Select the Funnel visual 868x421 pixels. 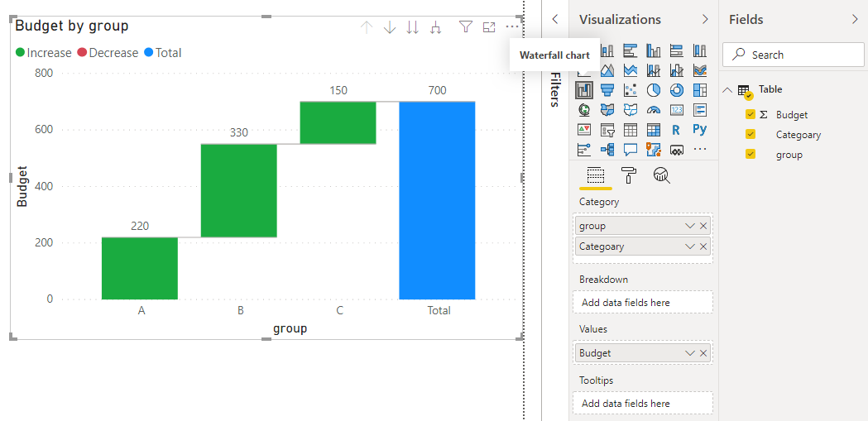(607, 89)
